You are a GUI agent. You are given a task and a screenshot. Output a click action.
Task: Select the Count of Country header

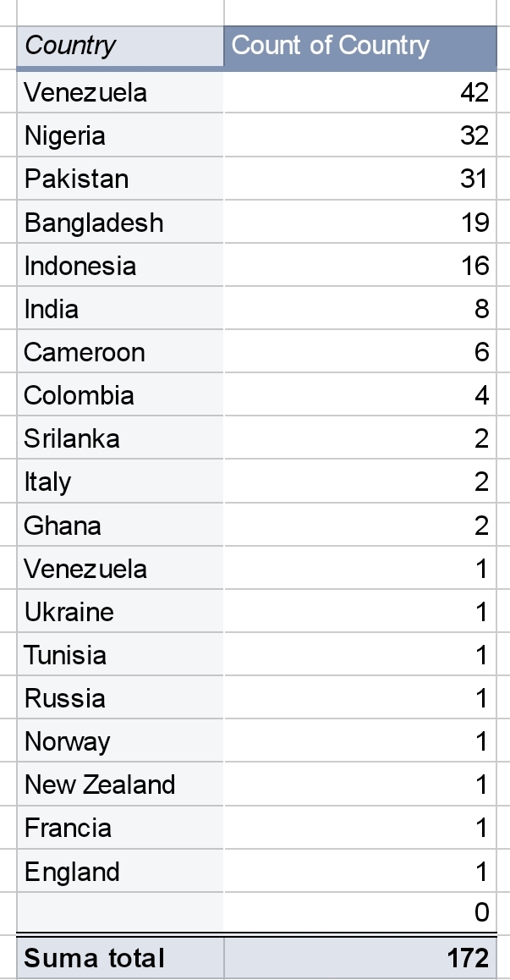tap(360, 47)
